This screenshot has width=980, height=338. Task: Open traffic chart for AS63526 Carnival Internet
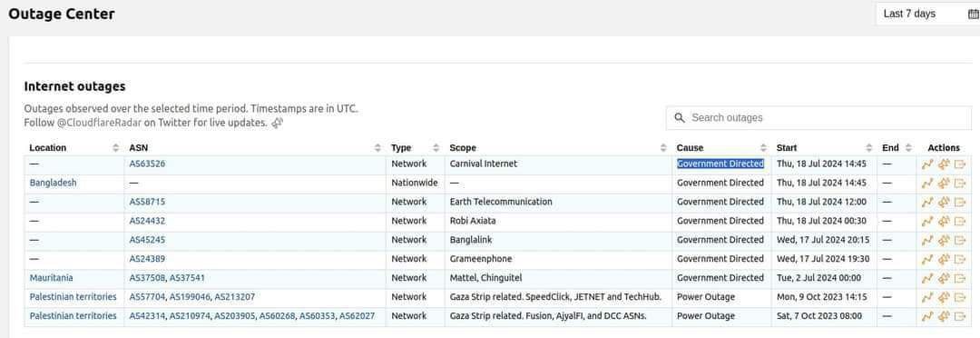[926, 164]
